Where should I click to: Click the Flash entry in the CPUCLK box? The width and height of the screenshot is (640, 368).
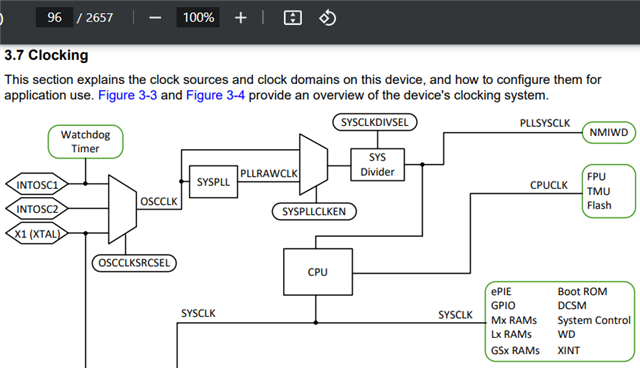click(599, 205)
